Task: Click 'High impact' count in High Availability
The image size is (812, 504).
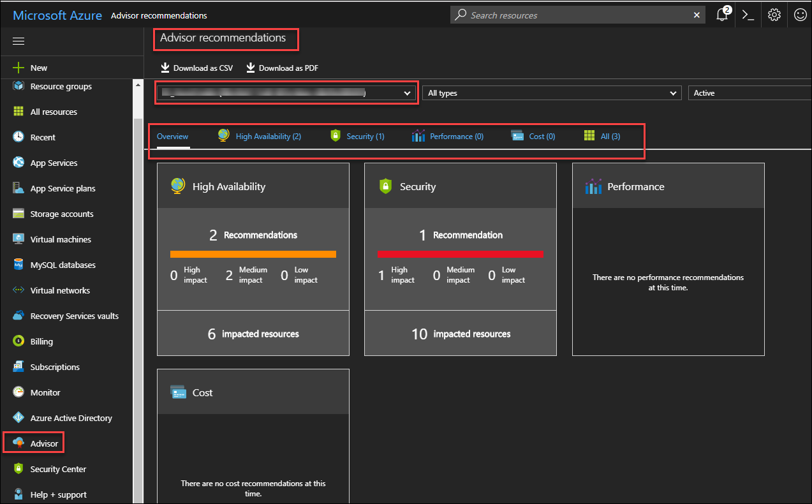Action: point(189,275)
